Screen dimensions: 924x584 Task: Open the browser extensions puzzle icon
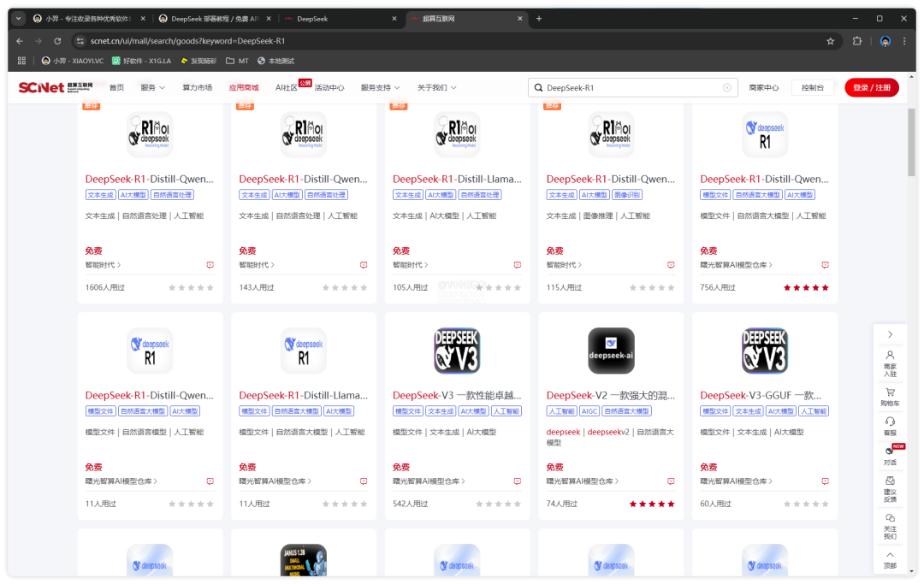(x=857, y=41)
